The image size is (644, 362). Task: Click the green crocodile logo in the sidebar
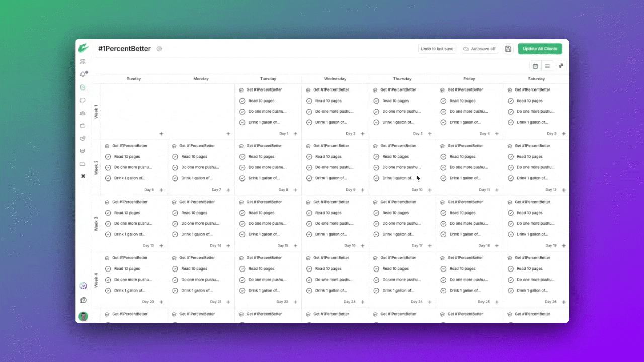pyautogui.click(x=83, y=48)
